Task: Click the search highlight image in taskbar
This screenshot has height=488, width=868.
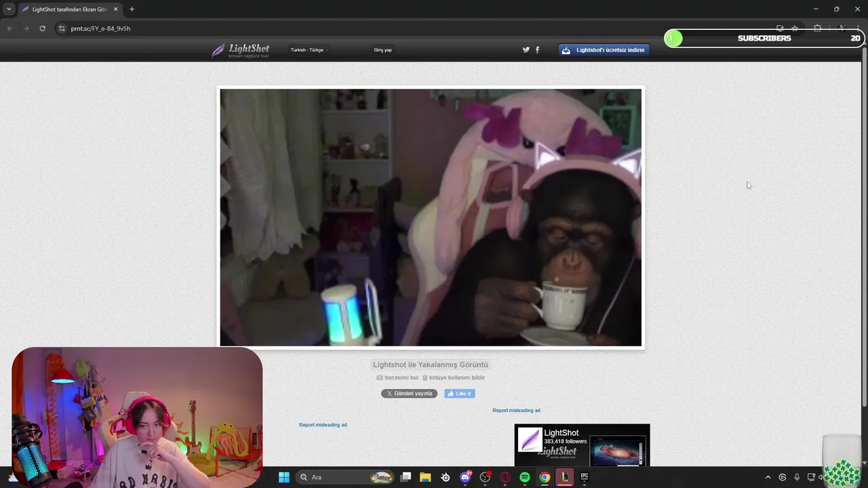Action: tap(382, 477)
